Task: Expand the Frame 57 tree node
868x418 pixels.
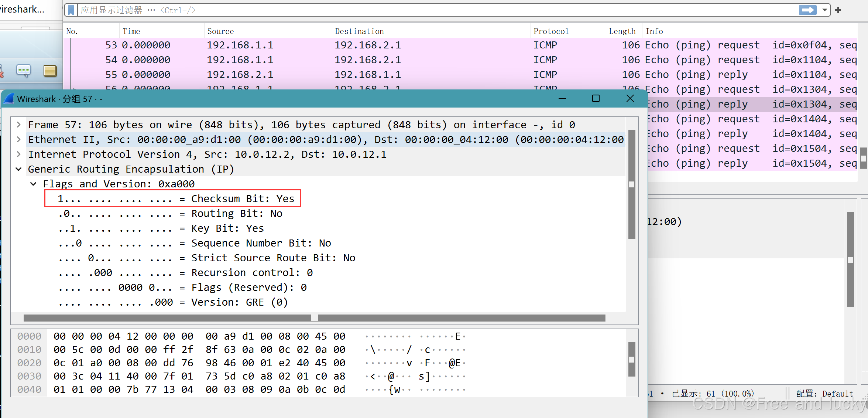Action: 18,125
